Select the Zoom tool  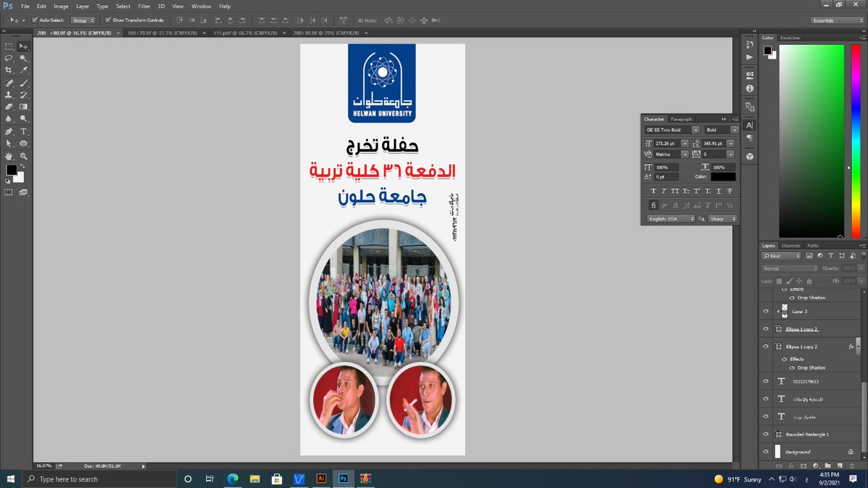24,157
